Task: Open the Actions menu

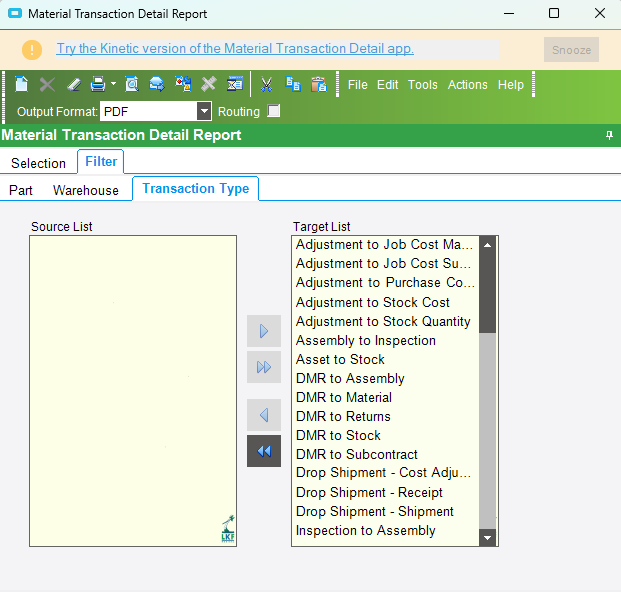Action: pyautogui.click(x=467, y=85)
